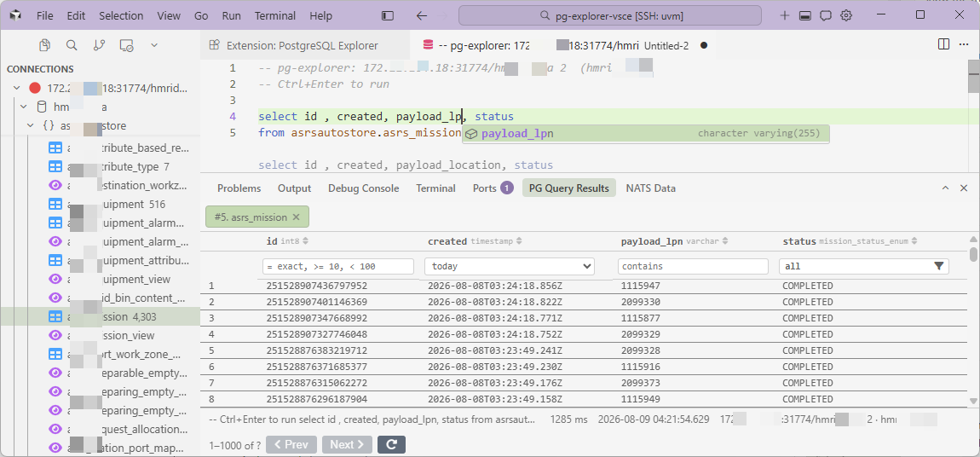Switch to the PG Query Results tab
The image size is (980, 457).
[568, 188]
